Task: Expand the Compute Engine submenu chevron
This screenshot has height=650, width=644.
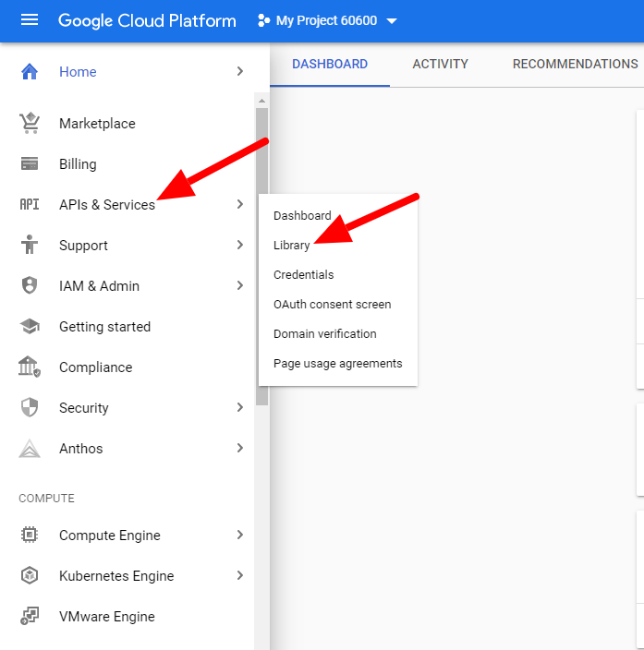Action: [239, 536]
